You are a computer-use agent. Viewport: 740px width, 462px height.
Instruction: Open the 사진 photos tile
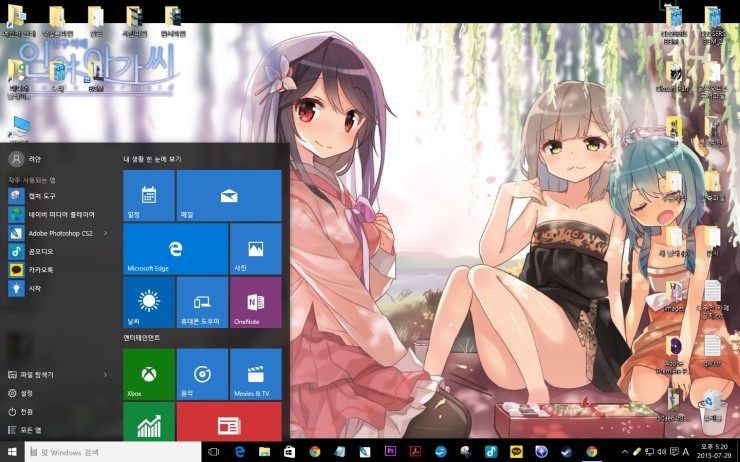click(256, 249)
